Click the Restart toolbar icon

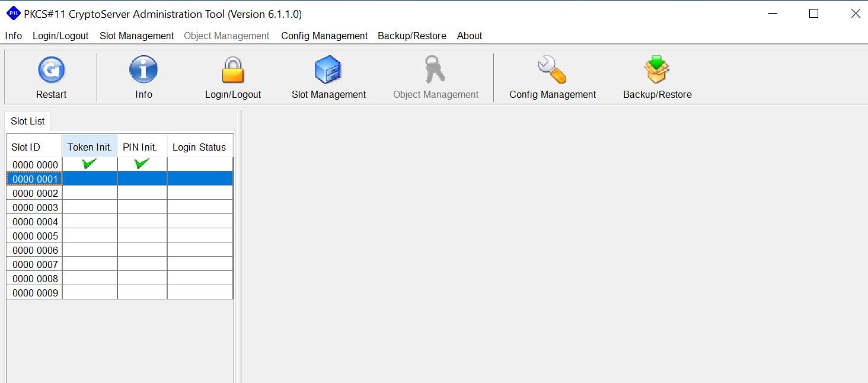tap(52, 70)
